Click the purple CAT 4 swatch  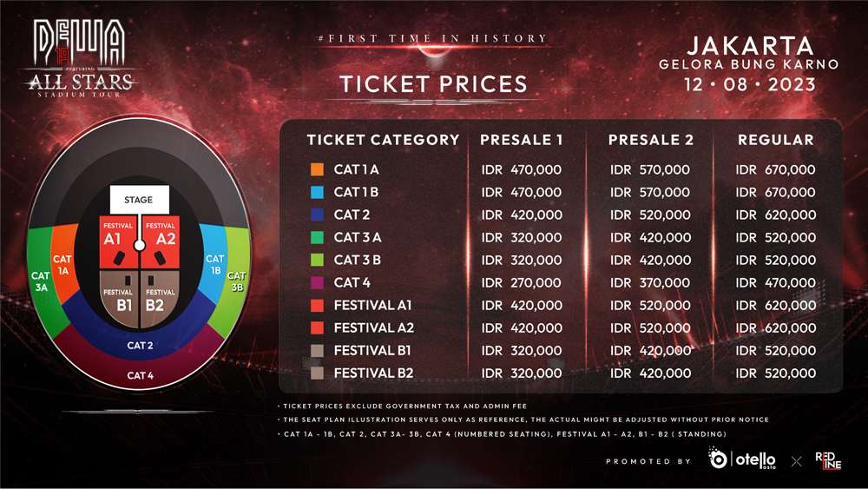pyautogui.click(x=318, y=282)
